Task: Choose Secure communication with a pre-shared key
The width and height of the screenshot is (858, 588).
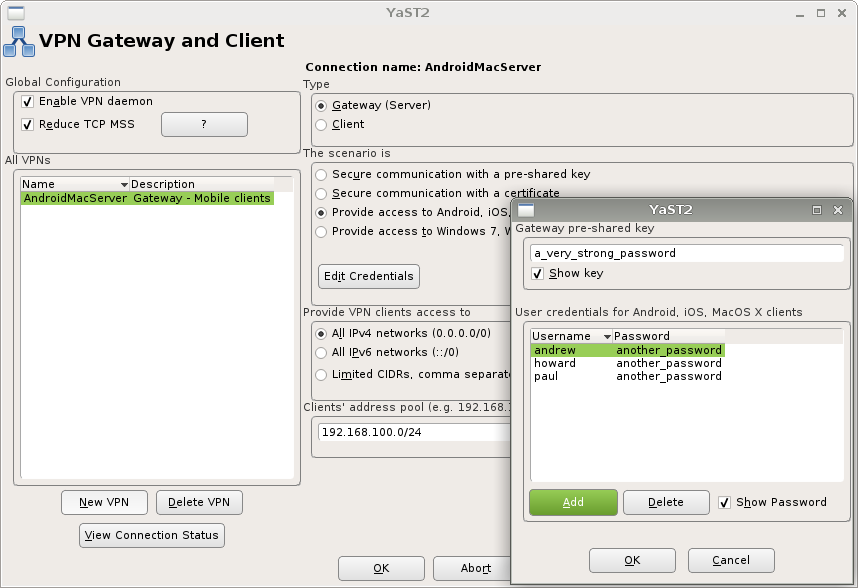Action: point(321,174)
